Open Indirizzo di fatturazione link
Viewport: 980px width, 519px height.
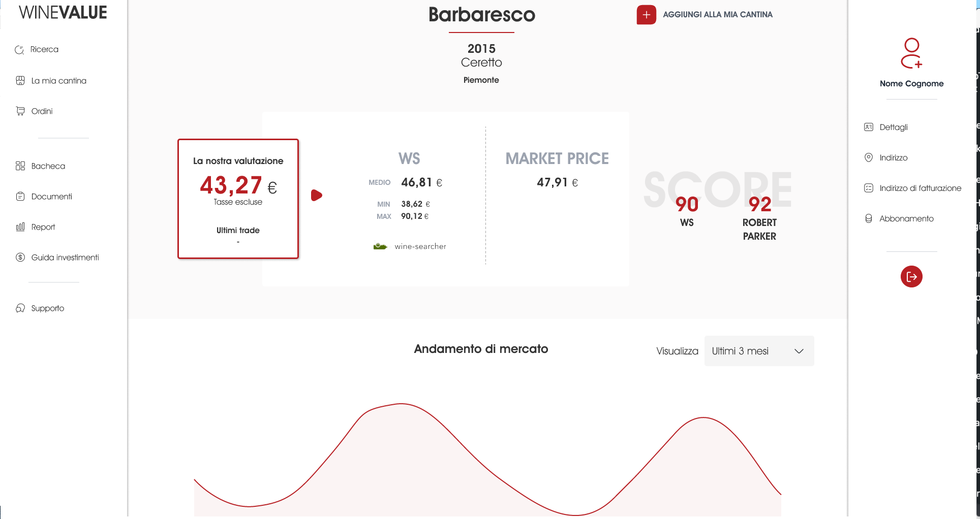[x=921, y=188]
